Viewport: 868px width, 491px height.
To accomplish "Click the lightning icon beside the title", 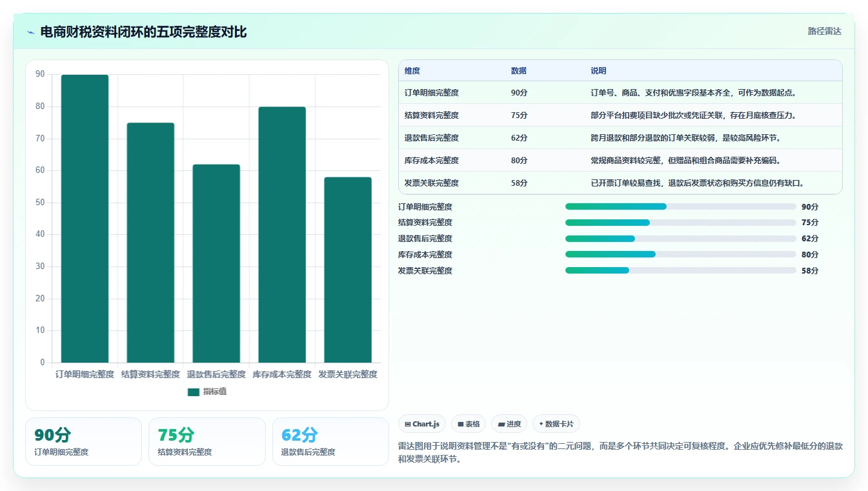I will pos(31,32).
